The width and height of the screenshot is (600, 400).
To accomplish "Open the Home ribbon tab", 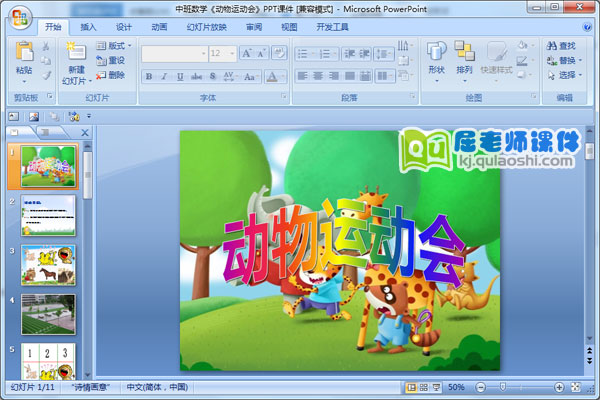I will point(53,27).
